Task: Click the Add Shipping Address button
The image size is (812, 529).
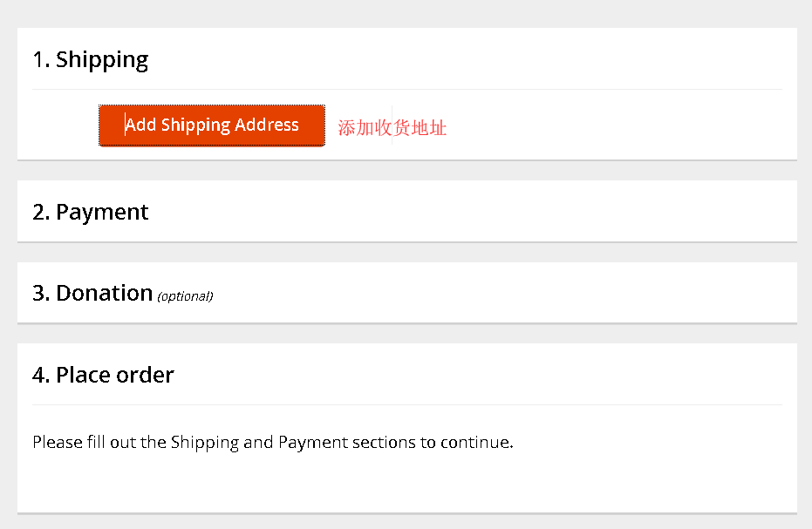Action: click(x=212, y=125)
